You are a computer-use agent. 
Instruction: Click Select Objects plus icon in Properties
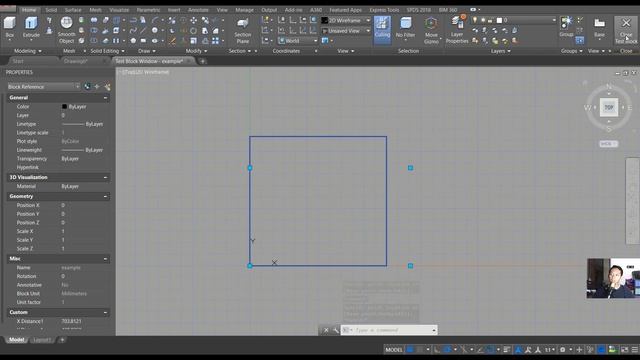click(x=97, y=87)
